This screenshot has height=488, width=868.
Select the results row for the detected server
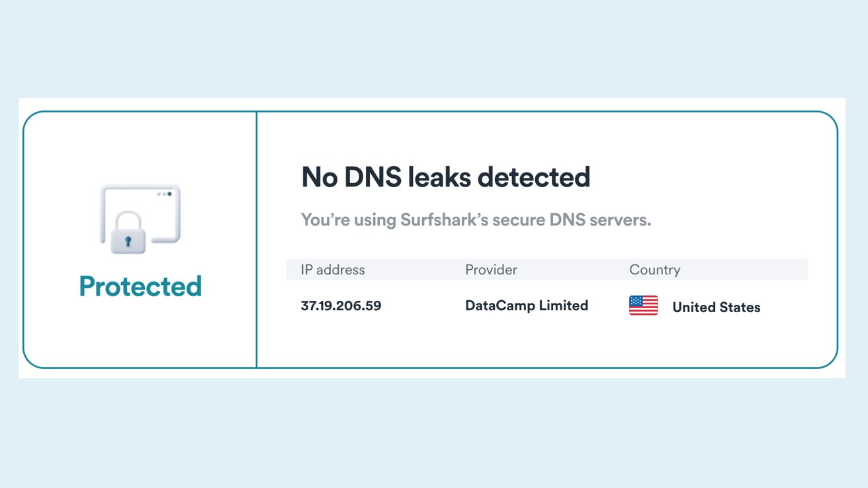pos(529,305)
